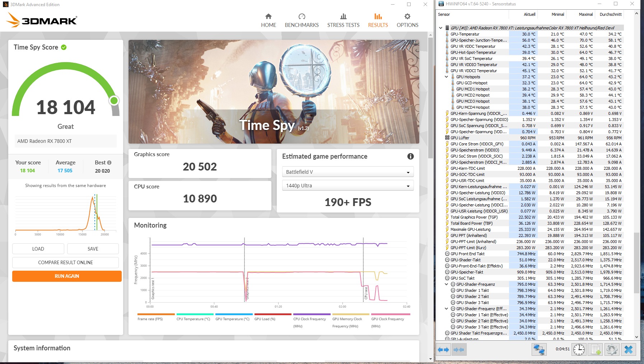Collapse the GPU-Shader-Frequenz tree node
This screenshot has height=364, width=644.
click(447, 284)
